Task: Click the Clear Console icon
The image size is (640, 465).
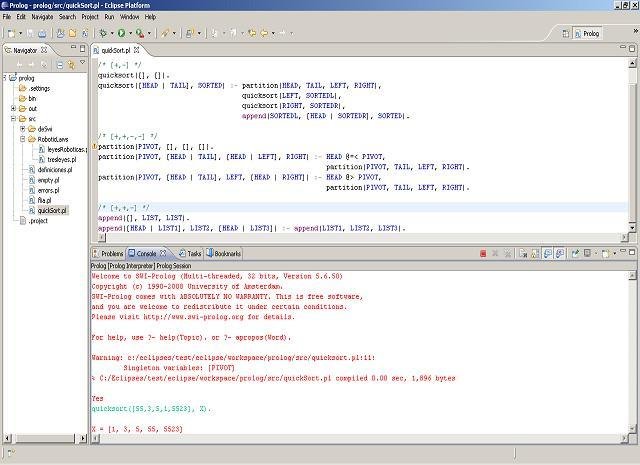Action: click(523, 254)
